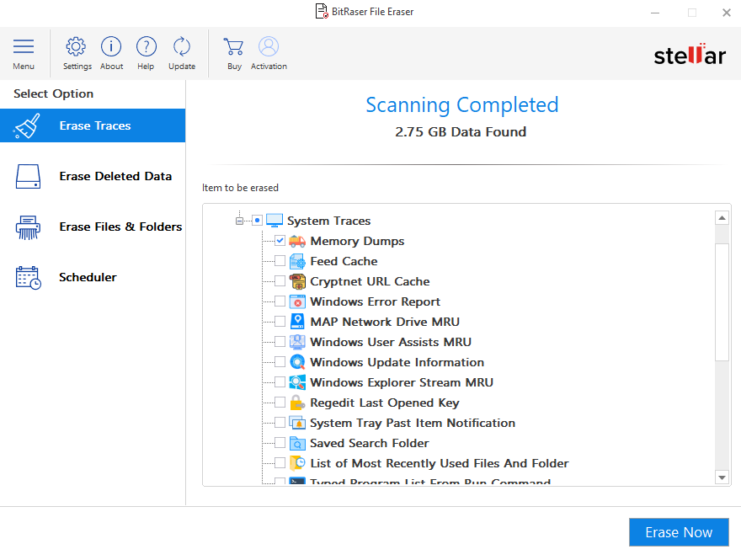The width and height of the screenshot is (741, 560).
Task: Select the Feed Cache row text
Action: click(344, 261)
